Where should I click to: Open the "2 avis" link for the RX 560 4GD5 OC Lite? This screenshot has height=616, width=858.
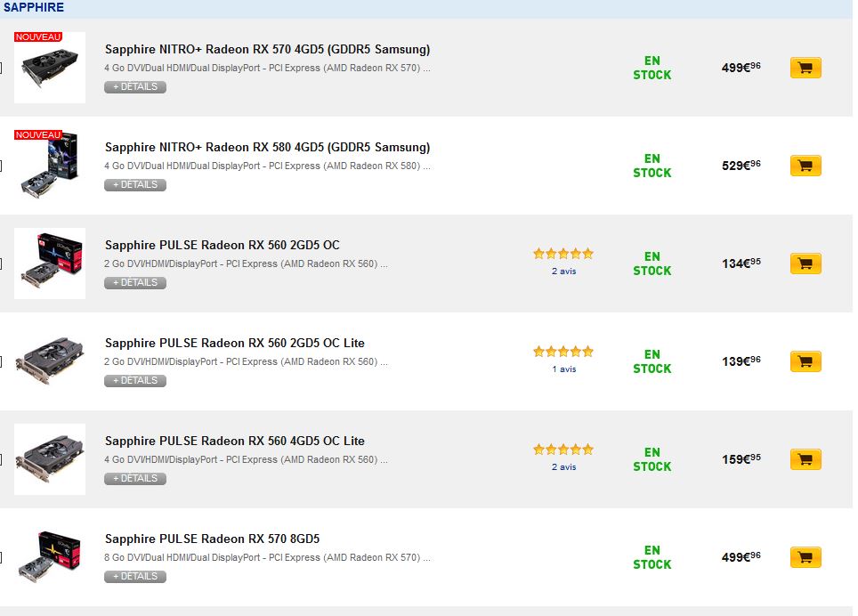(x=563, y=466)
